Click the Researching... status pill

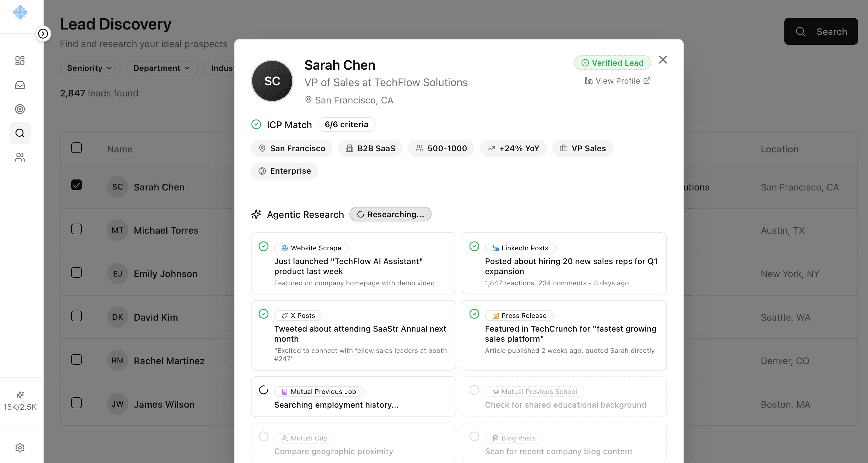click(390, 214)
